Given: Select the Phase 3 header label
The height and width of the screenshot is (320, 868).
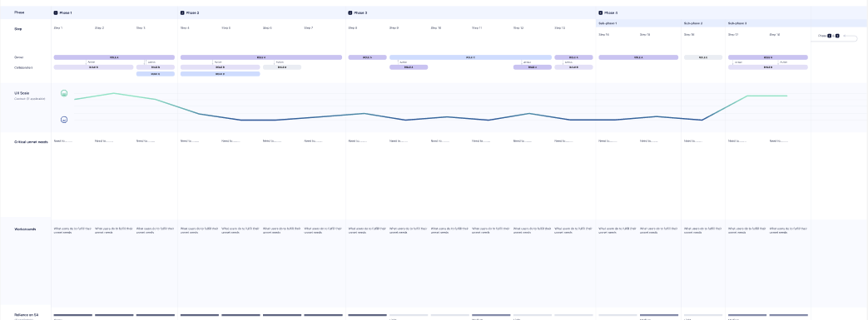Looking at the screenshot, I should click(360, 12).
